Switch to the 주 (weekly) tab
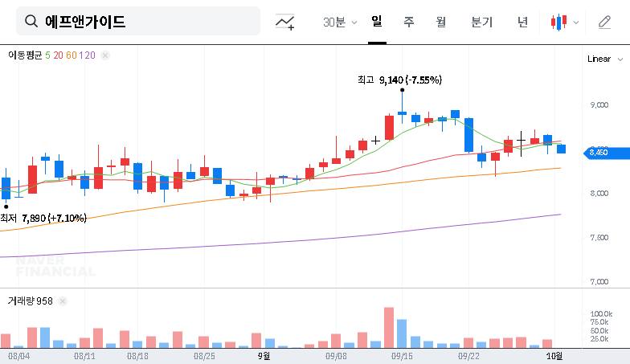The width and height of the screenshot is (630, 364). 408,22
